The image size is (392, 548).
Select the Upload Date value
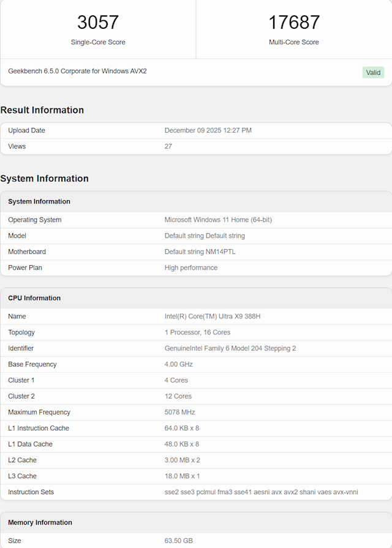208,130
